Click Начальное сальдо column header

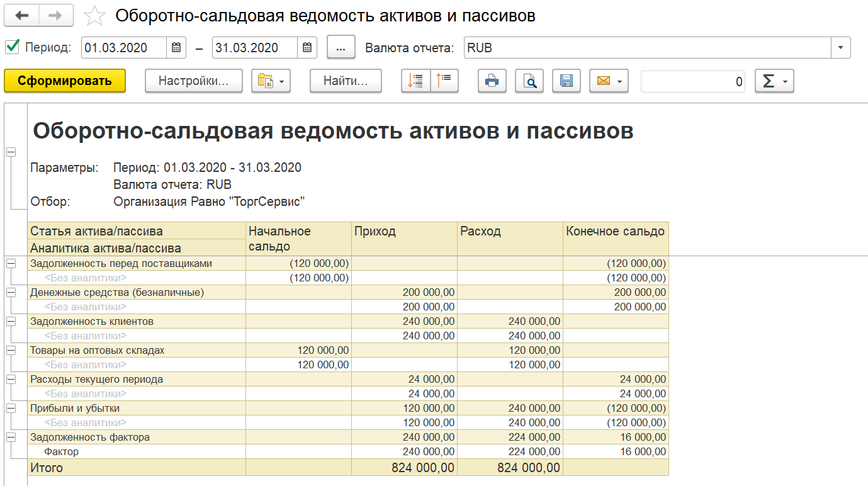(x=298, y=239)
